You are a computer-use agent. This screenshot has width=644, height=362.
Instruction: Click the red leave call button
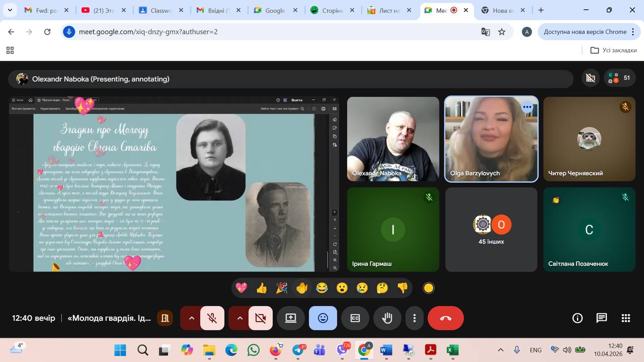[445, 318]
